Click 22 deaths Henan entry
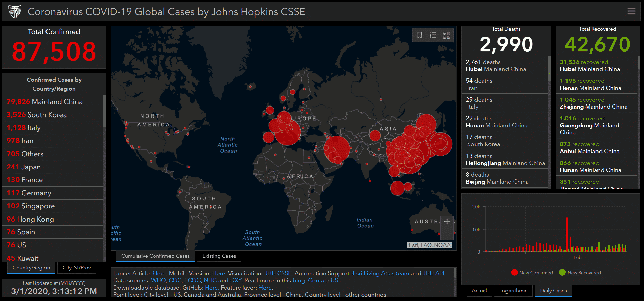This screenshot has height=301, width=644. (x=505, y=122)
